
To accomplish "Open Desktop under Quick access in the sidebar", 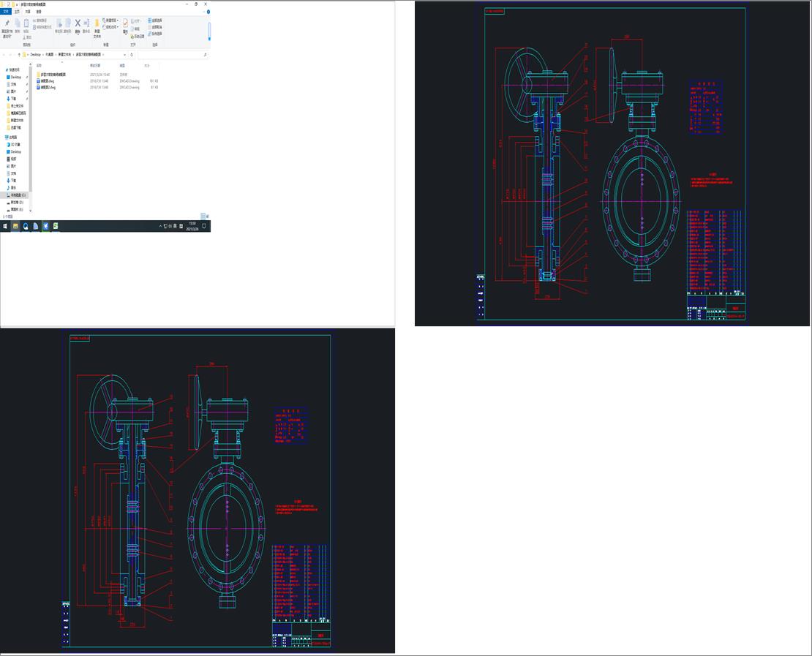I will 15,77.
